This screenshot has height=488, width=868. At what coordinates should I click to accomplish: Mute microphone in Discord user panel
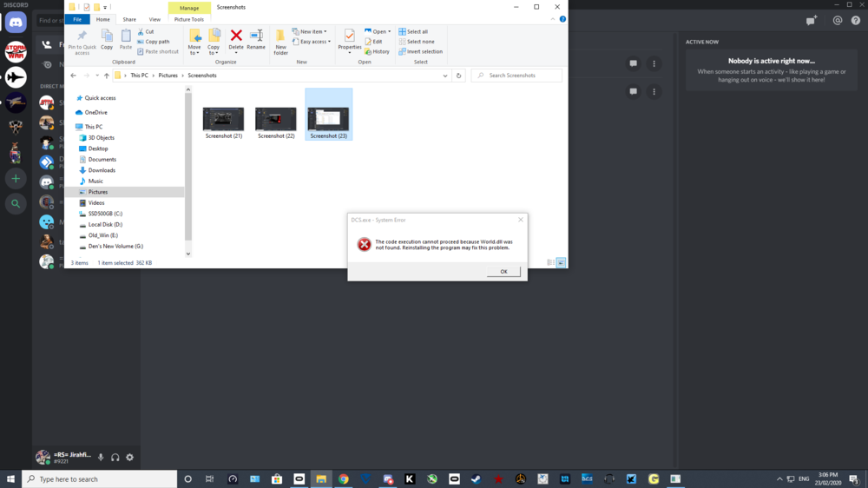point(101,458)
